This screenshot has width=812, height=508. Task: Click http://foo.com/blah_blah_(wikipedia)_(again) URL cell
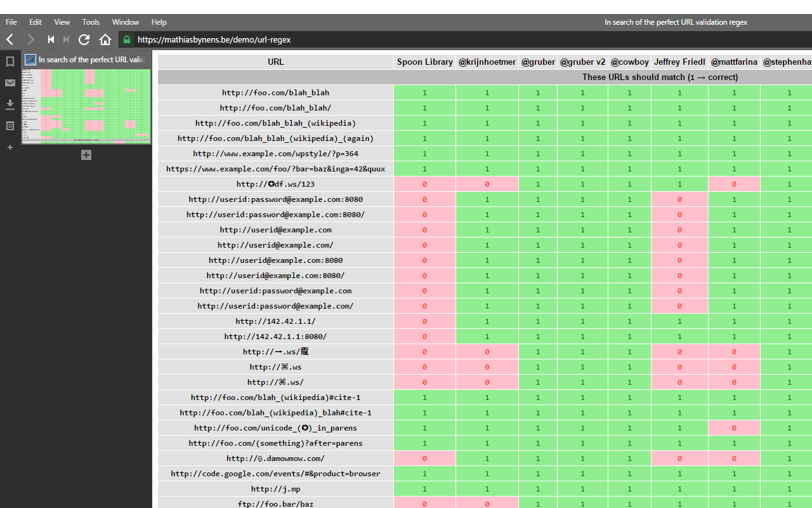tap(276, 138)
